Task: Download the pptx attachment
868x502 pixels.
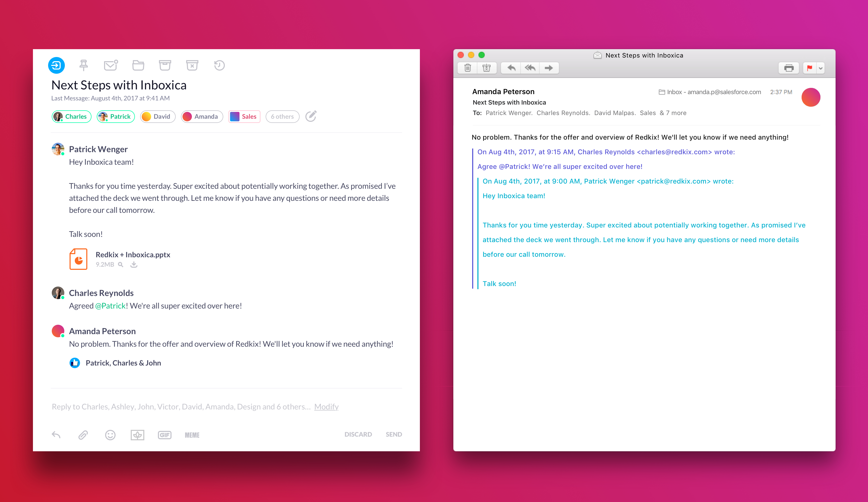Action: click(x=134, y=265)
